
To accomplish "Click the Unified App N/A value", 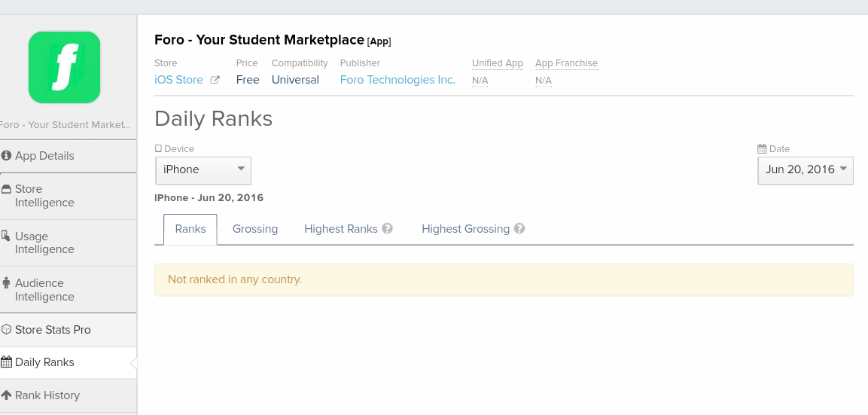I will pyautogui.click(x=480, y=81).
